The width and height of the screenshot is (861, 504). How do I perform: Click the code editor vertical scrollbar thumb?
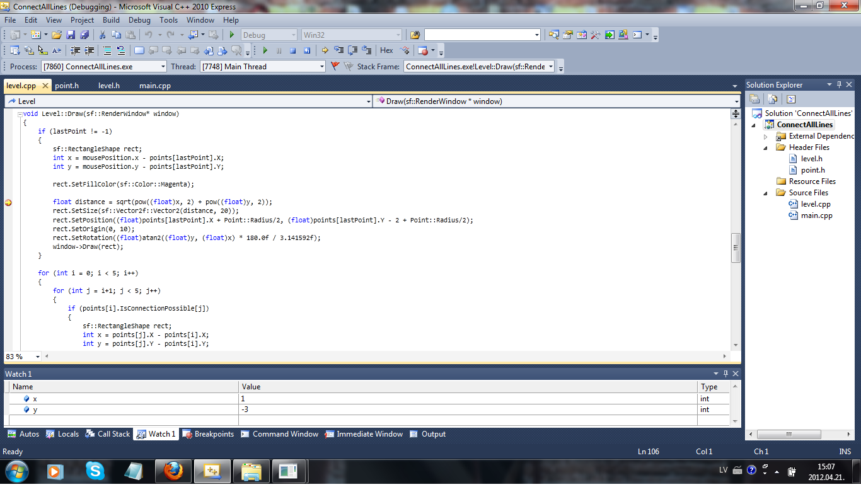736,248
